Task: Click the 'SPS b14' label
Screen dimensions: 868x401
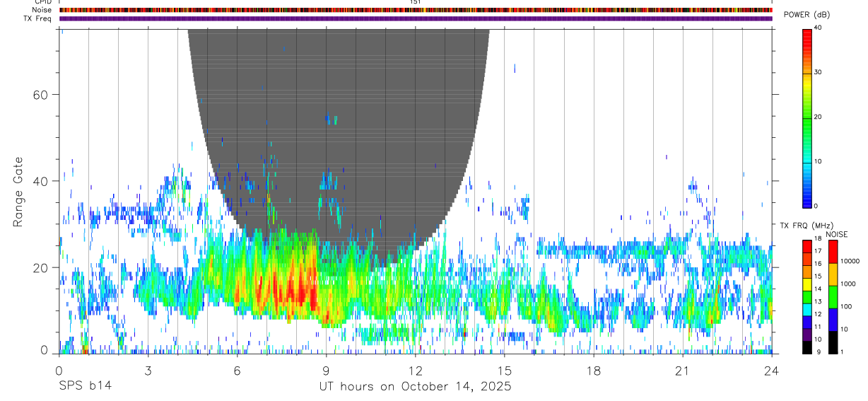Action: 85,386
